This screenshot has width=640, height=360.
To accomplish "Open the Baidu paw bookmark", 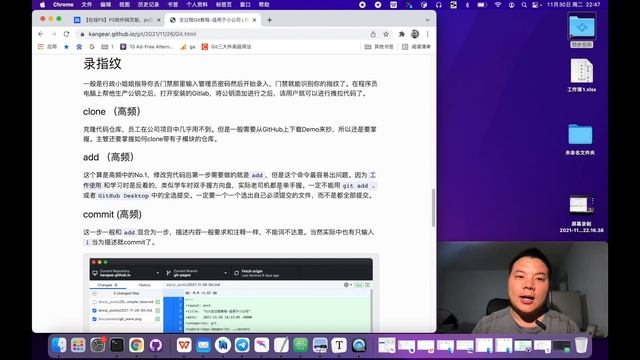I will coord(79,47).
